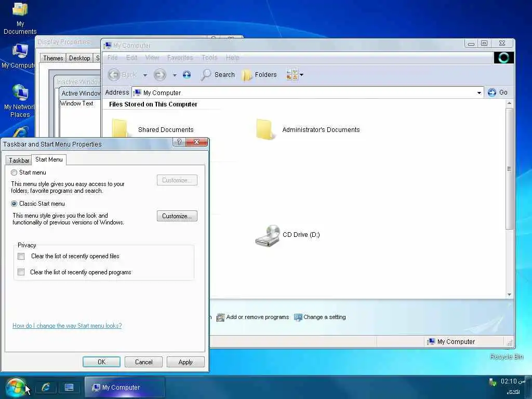
Task: Go up one folder level
Action: (187, 75)
